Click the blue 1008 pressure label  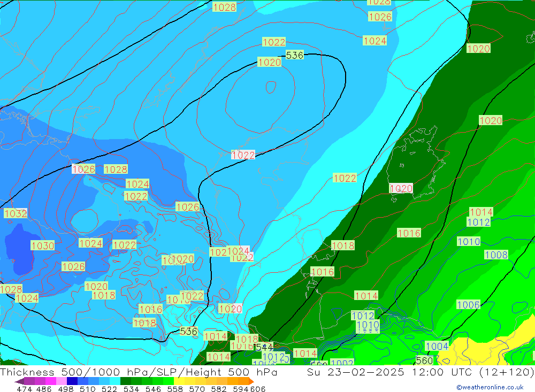click(496, 255)
